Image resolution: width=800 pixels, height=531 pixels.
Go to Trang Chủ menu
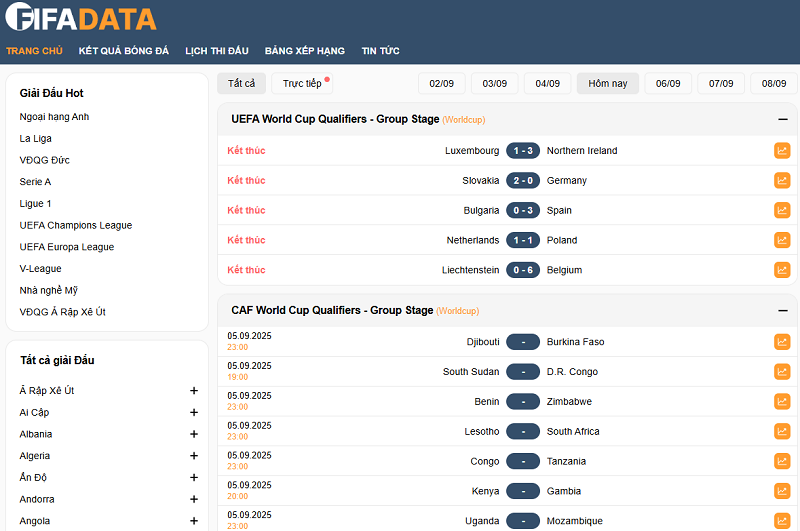coord(34,51)
